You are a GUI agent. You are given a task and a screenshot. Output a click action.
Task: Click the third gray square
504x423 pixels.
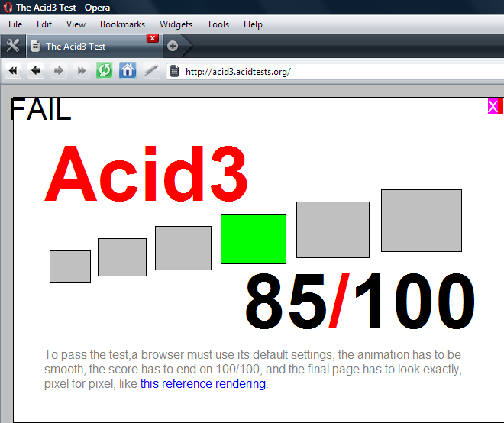click(183, 248)
